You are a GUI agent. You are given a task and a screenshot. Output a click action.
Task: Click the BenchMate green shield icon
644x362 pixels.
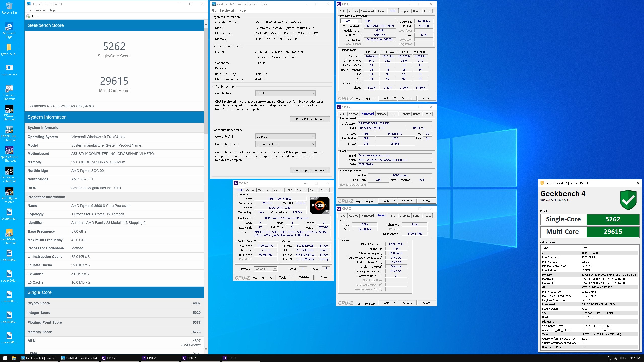click(x=628, y=200)
